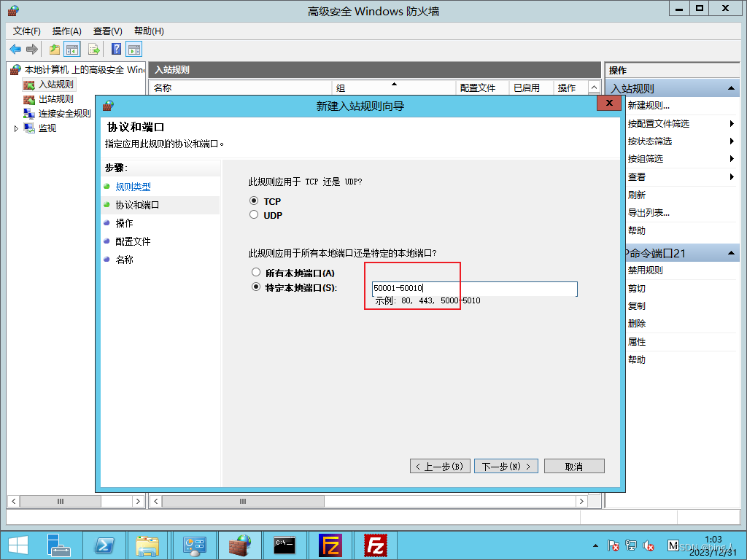The height and width of the screenshot is (560, 747).
Task: Click the 上一步(B) back button
Action: (x=440, y=466)
